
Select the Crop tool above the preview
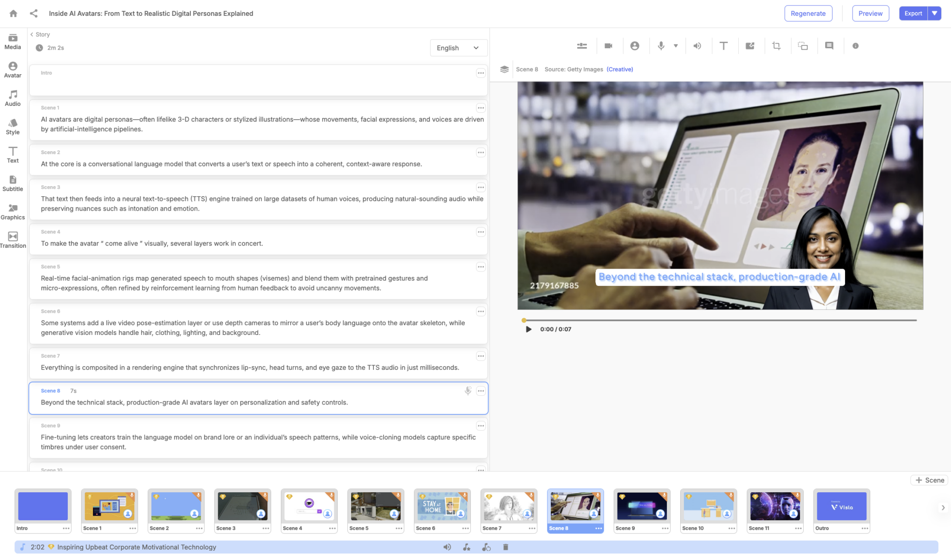pos(777,45)
